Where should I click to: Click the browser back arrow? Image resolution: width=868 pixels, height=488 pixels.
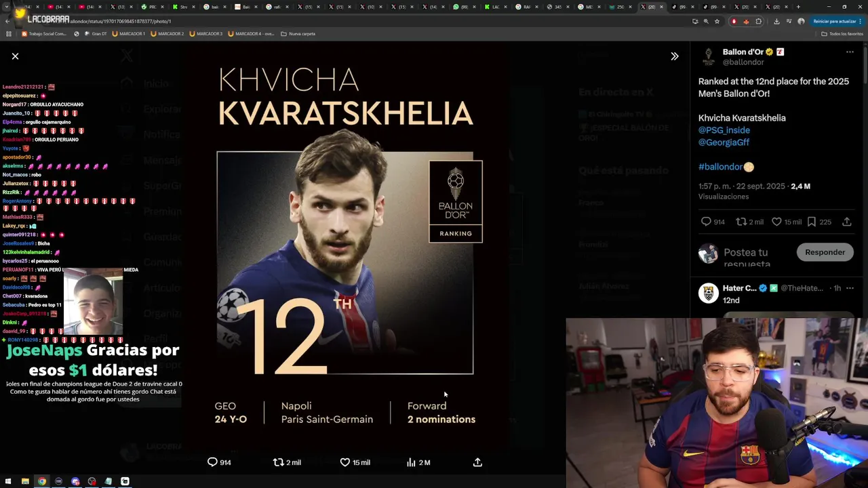pos(7,21)
